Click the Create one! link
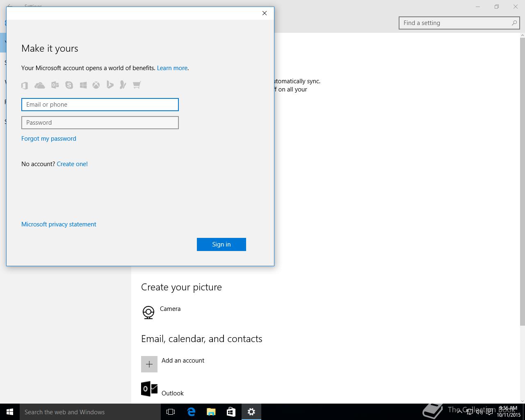 [72, 164]
